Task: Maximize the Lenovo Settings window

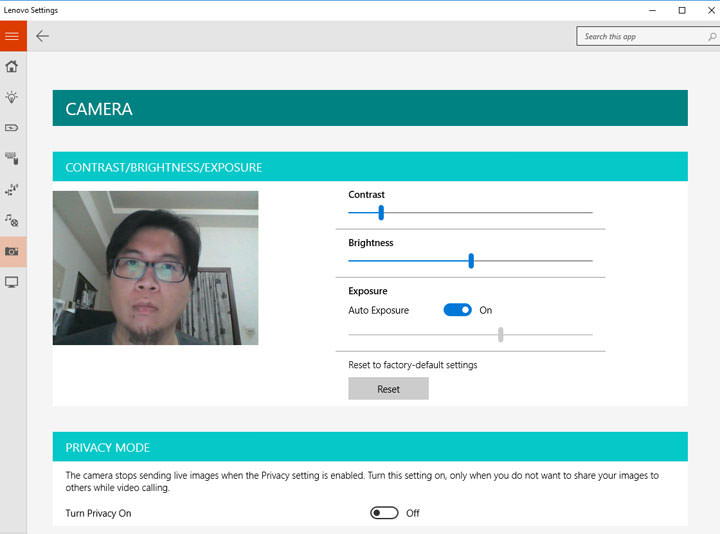Action: tap(681, 10)
